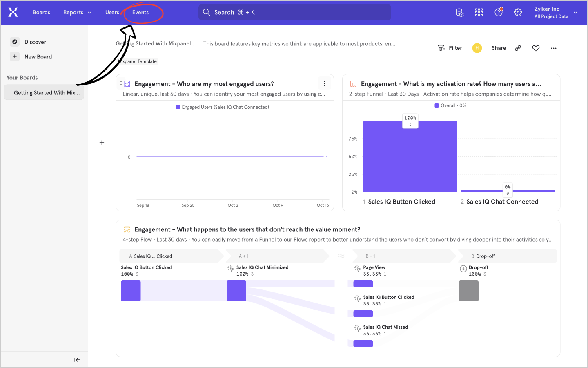The width and height of the screenshot is (588, 368).
Task: Click the plus icon to add a card
Action: point(102,143)
